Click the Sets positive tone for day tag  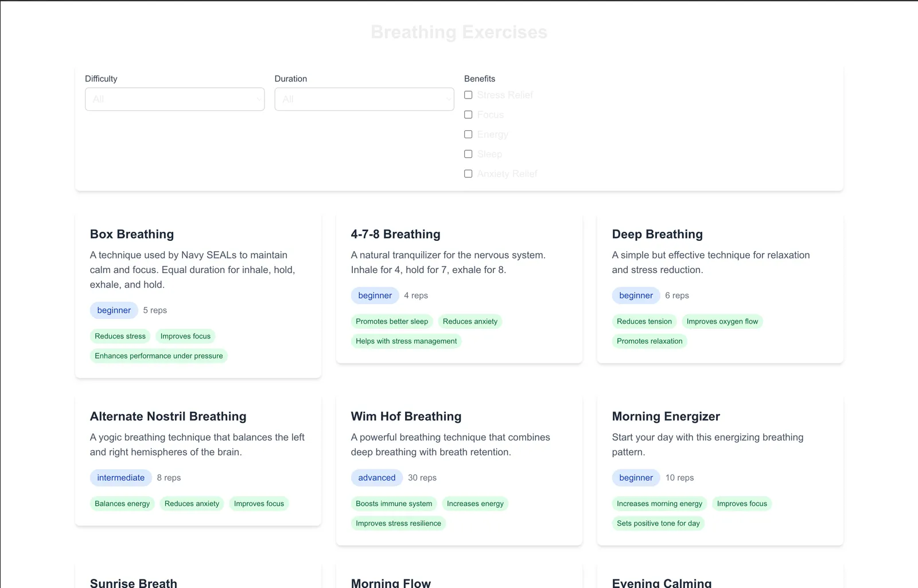[658, 523]
